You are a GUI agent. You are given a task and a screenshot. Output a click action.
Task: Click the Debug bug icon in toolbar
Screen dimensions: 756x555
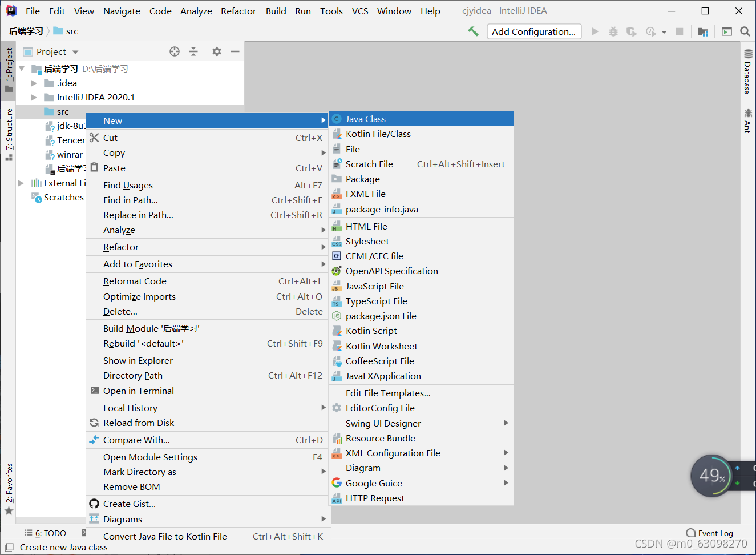[613, 31]
